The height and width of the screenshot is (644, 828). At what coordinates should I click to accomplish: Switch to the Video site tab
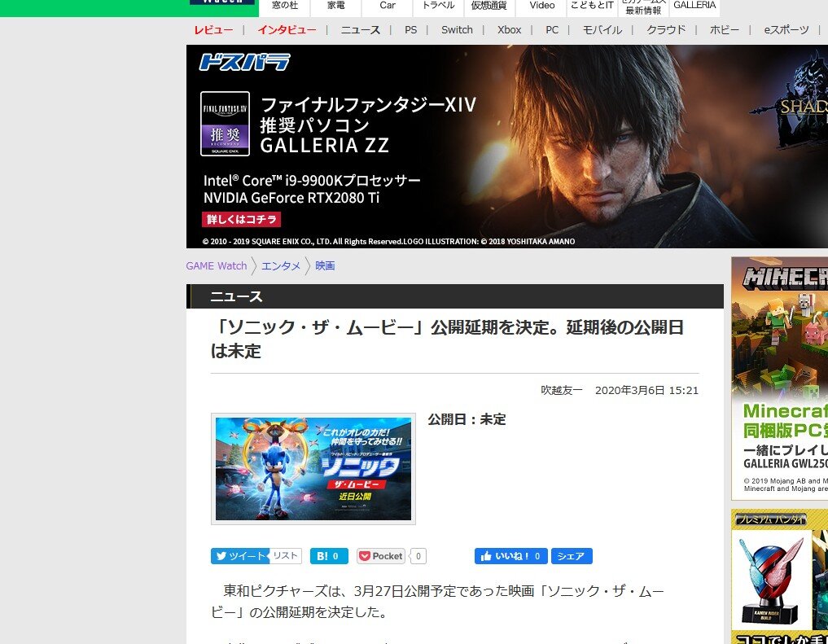(x=541, y=7)
